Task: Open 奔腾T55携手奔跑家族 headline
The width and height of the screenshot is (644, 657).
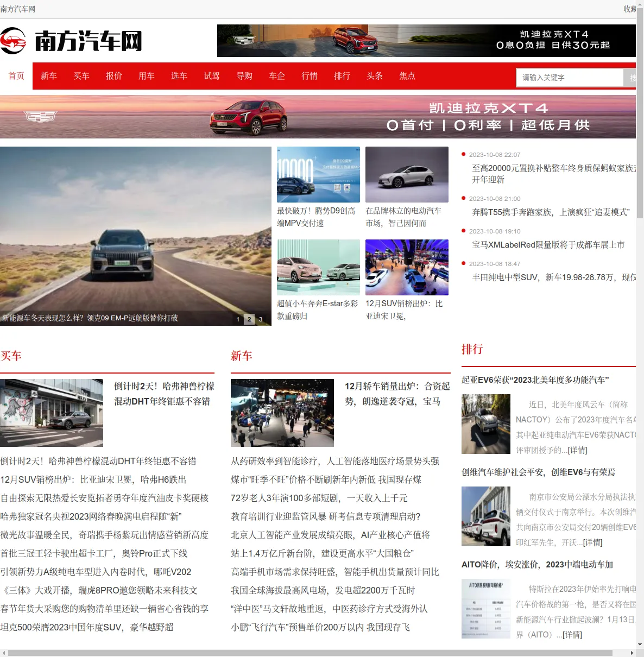Action: tap(551, 212)
